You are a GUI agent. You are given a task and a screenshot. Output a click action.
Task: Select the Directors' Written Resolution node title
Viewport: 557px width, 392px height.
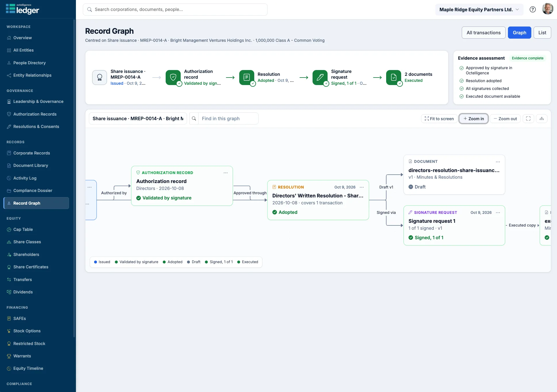click(318, 195)
